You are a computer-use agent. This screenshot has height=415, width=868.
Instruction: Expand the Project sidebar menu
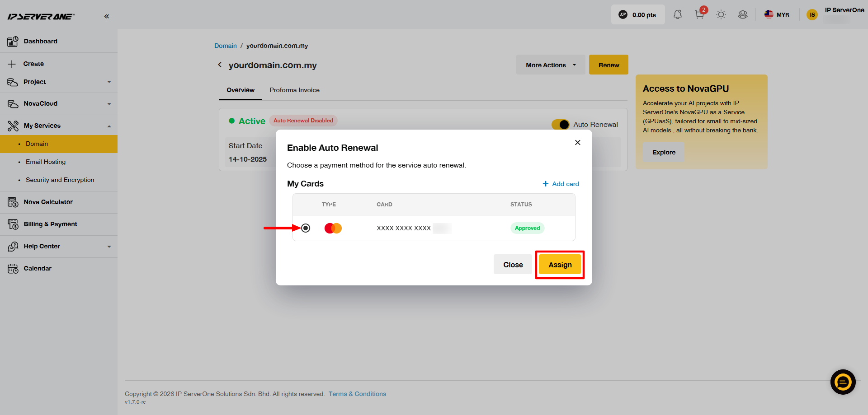coord(59,82)
